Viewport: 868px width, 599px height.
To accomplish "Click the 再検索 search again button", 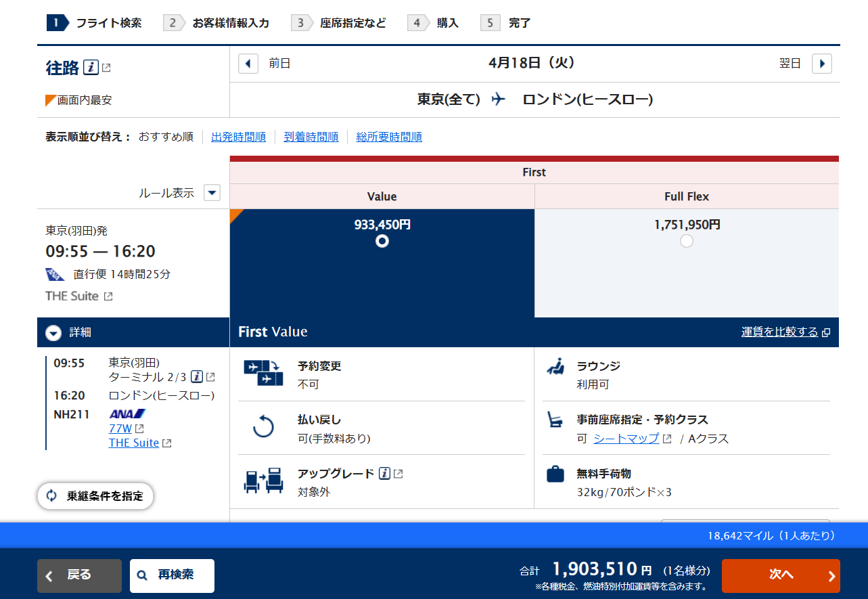I will coord(172,575).
